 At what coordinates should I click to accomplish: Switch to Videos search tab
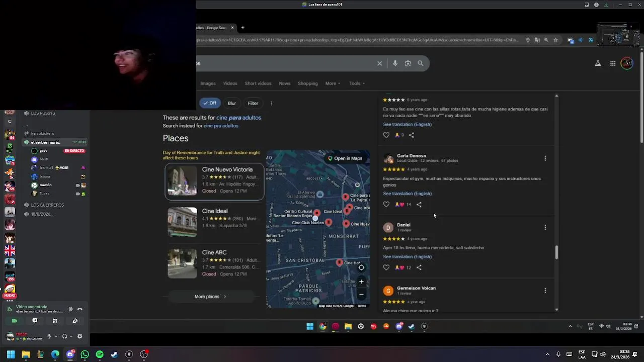click(x=230, y=83)
